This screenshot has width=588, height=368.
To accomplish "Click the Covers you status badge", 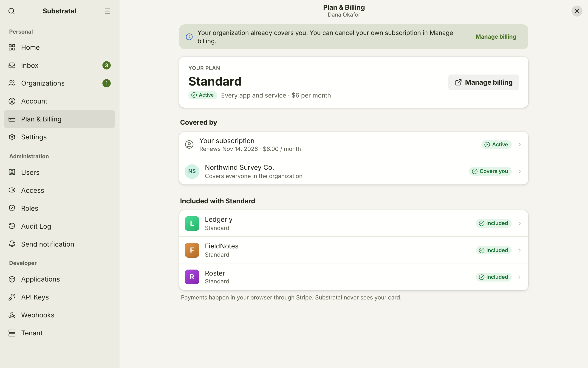I will [490, 171].
